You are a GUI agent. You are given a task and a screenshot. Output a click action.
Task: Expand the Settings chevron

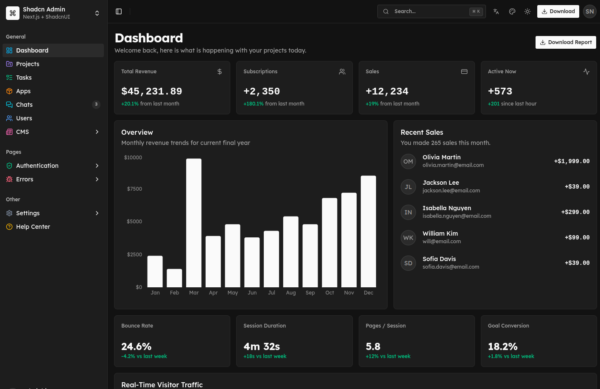point(97,213)
